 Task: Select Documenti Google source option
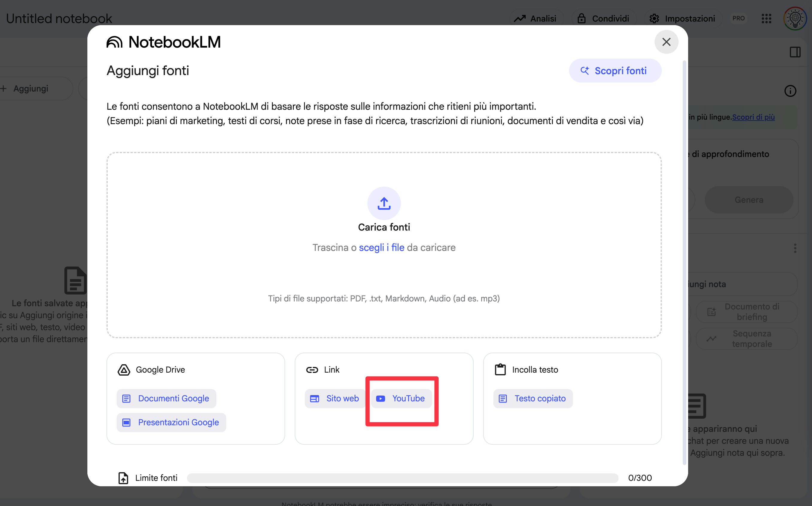tap(166, 398)
